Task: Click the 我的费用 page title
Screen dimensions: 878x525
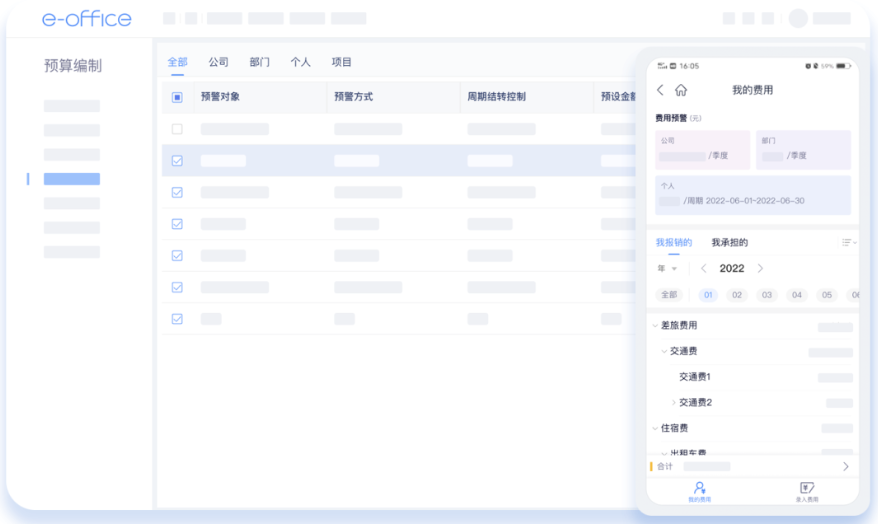Action: [753, 90]
